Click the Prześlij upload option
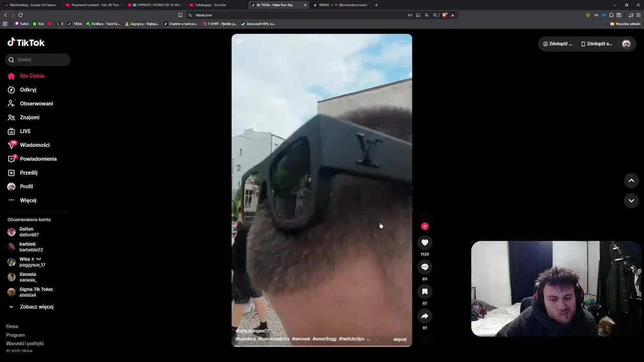The image size is (644, 362). (x=29, y=172)
